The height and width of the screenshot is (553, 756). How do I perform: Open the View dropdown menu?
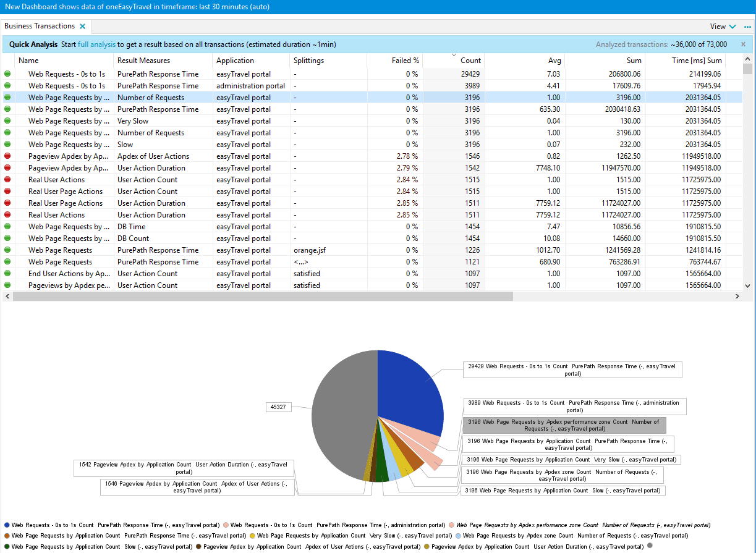tap(723, 27)
